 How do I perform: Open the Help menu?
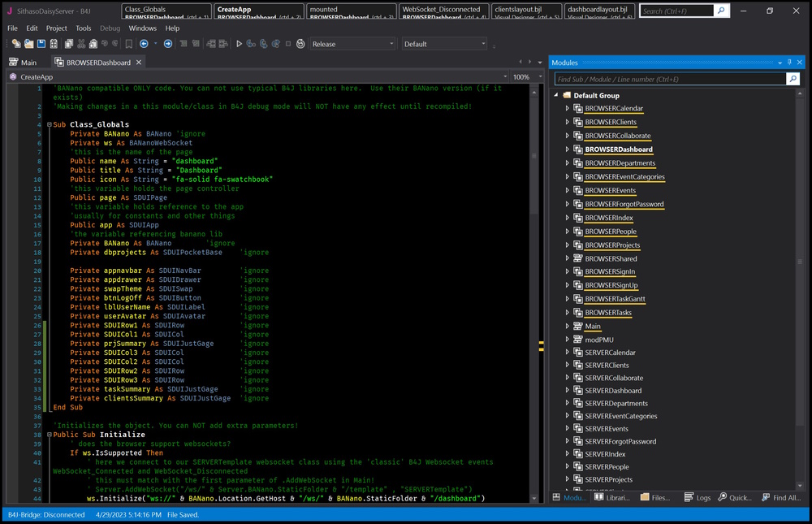click(x=172, y=28)
